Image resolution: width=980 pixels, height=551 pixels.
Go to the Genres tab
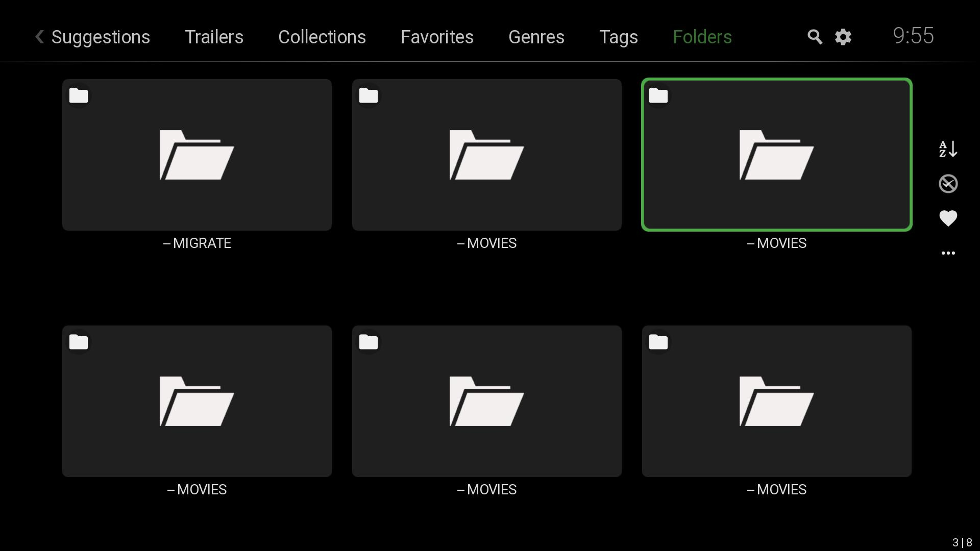coord(536,37)
